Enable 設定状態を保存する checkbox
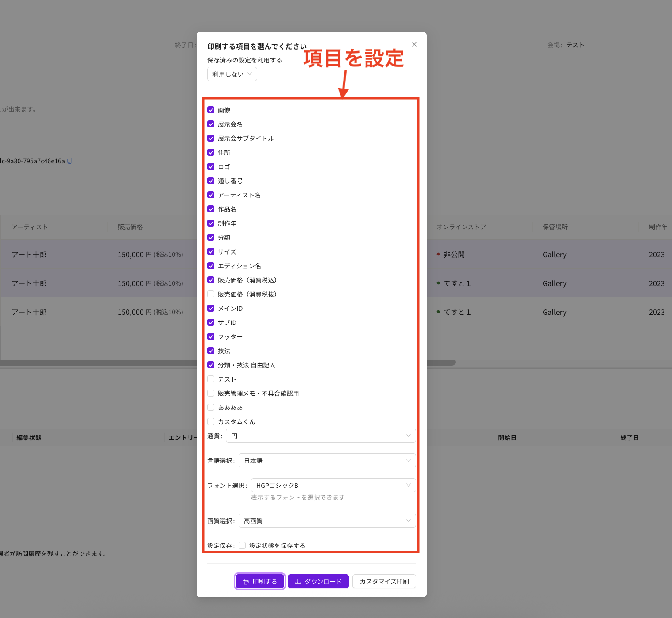The height and width of the screenshot is (618, 672). click(x=242, y=545)
